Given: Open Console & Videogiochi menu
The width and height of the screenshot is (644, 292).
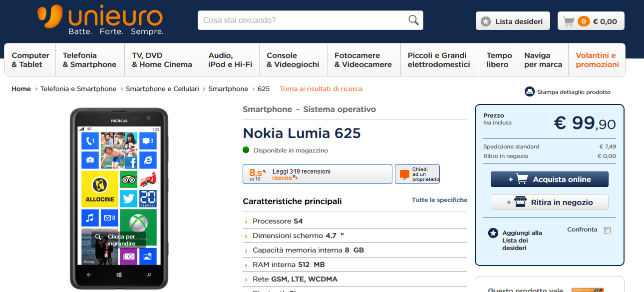Looking at the screenshot, I should click(293, 60).
